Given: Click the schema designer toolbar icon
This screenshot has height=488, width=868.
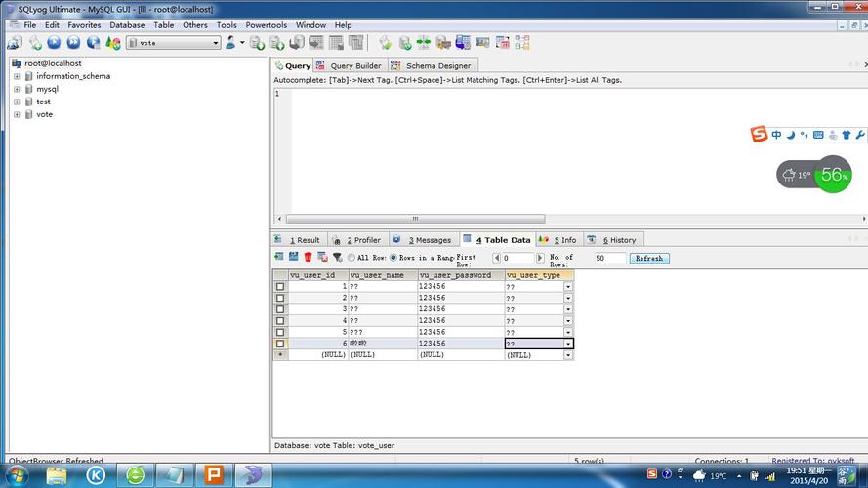Looking at the screenshot, I should [x=522, y=43].
